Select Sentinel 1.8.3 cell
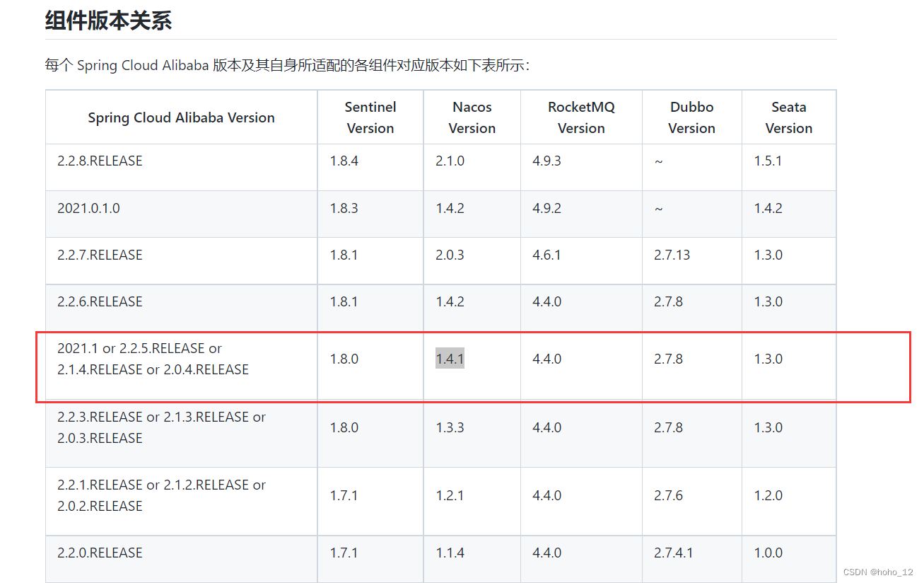Viewport: 924px width, 583px height. (370, 214)
